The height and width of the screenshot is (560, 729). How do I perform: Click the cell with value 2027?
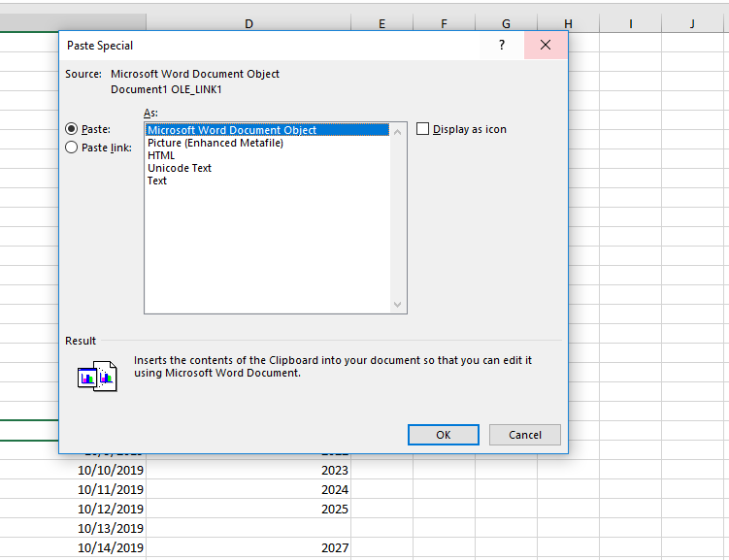[x=249, y=548]
